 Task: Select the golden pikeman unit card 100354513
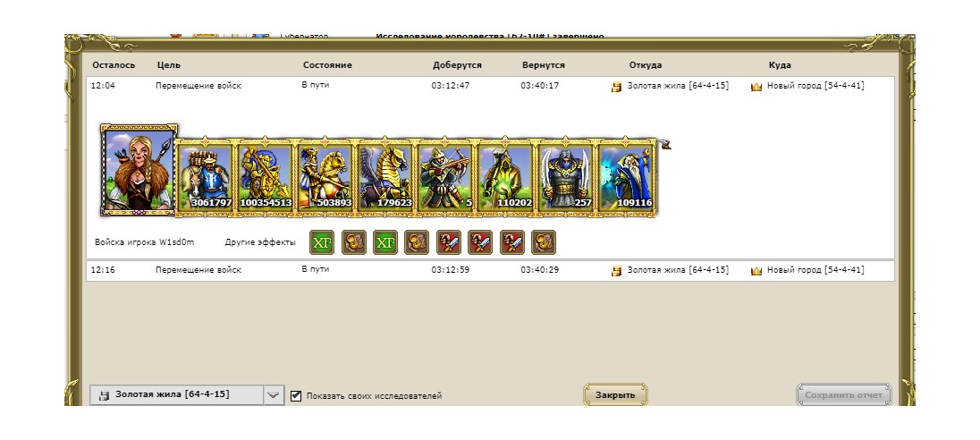coord(265,177)
